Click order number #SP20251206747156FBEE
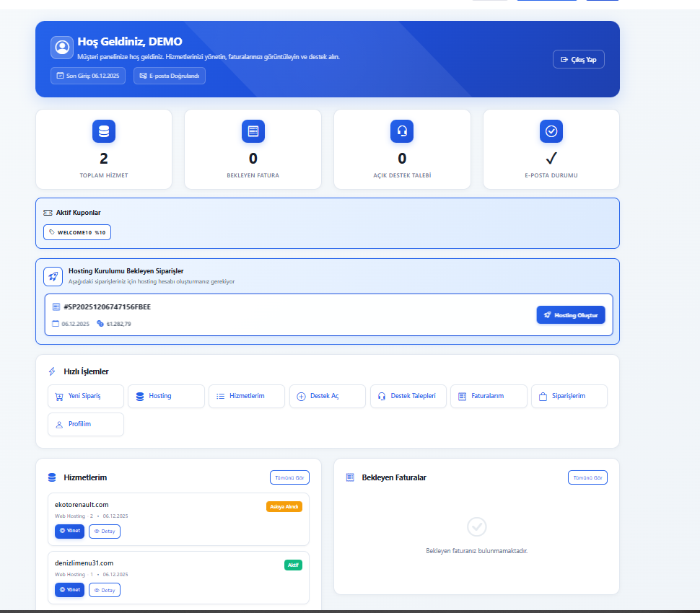Viewport: 700px width, 613px height. 107,307
